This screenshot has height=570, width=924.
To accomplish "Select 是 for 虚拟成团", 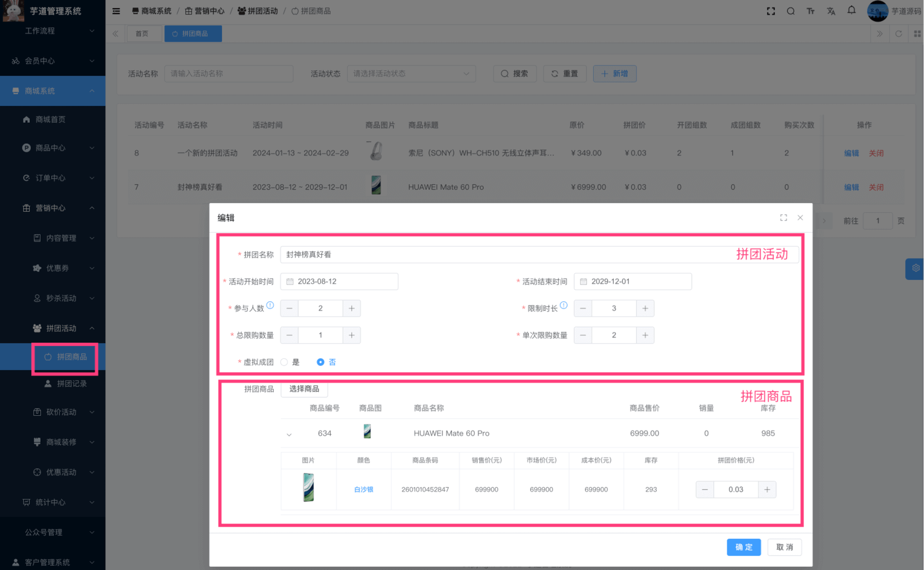I will click(x=284, y=362).
